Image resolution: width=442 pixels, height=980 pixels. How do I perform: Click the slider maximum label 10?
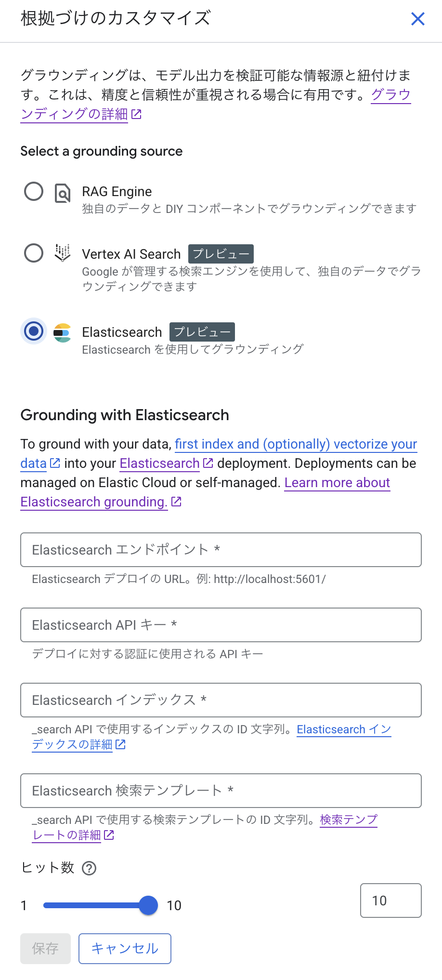174,906
